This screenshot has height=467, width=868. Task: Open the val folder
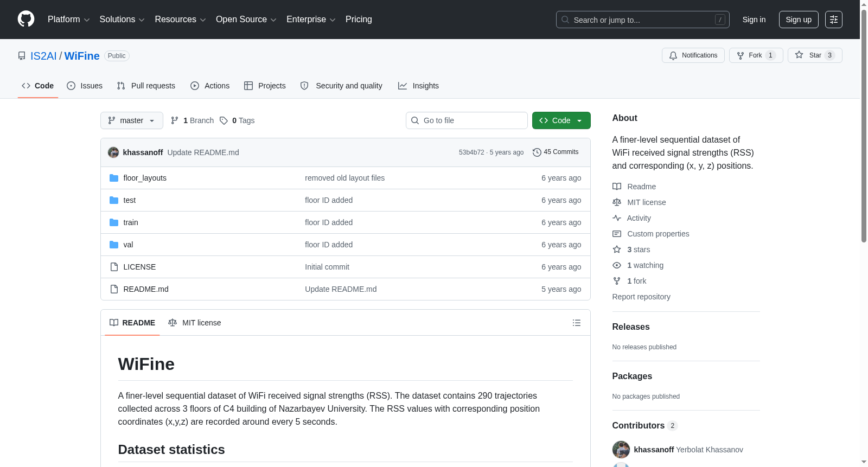pos(128,245)
